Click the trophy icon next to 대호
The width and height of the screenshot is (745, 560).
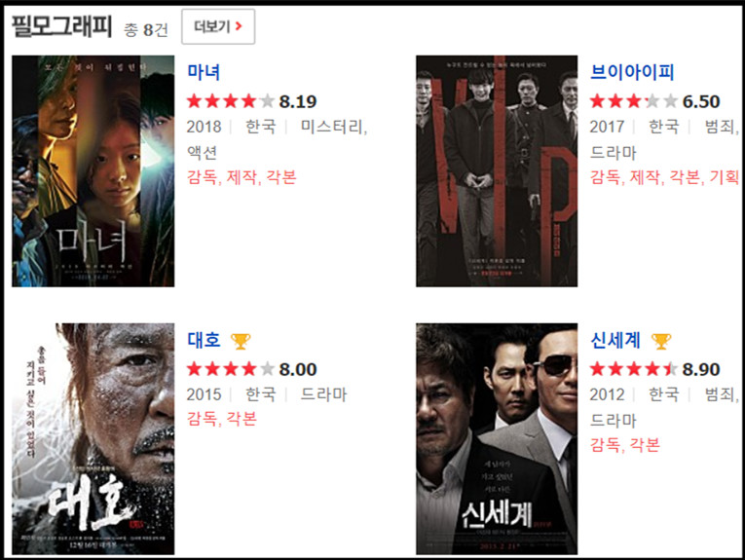[241, 341]
